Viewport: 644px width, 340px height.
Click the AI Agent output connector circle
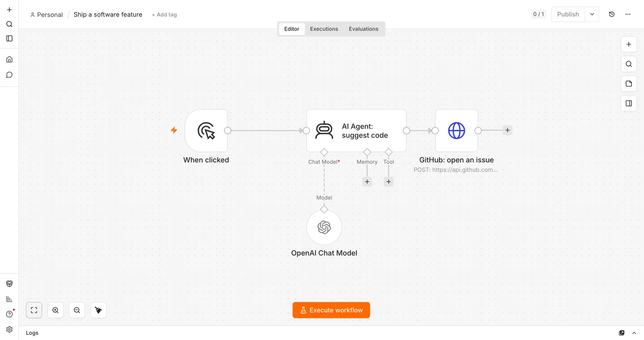pyautogui.click(x=407, y=131)
